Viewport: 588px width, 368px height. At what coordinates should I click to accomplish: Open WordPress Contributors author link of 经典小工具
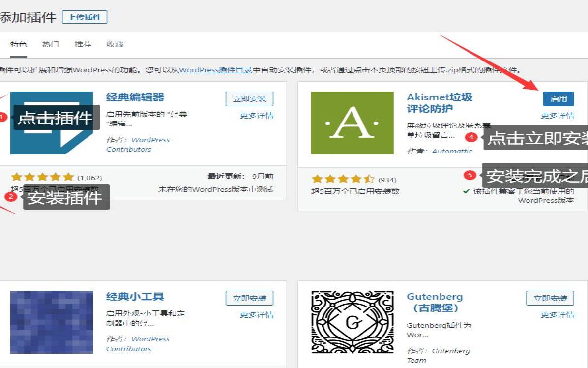pyautogui.click(x=138, y=344)
